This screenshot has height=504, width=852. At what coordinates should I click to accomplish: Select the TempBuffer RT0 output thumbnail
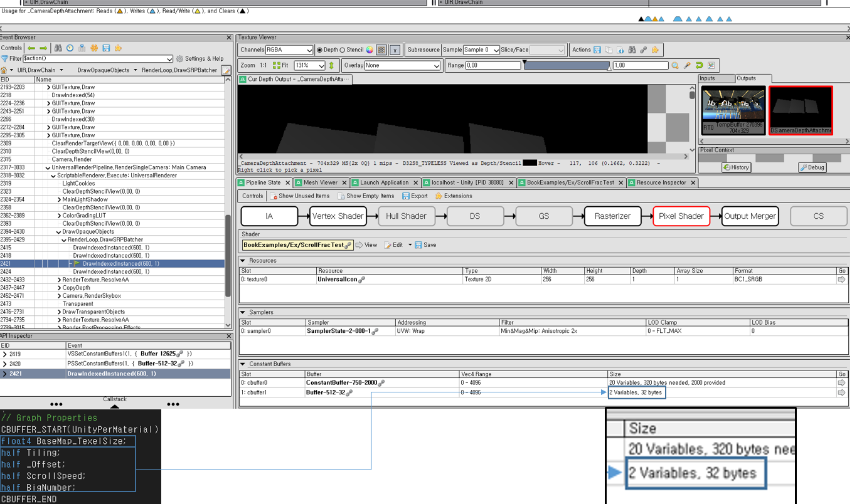[733, 110]
